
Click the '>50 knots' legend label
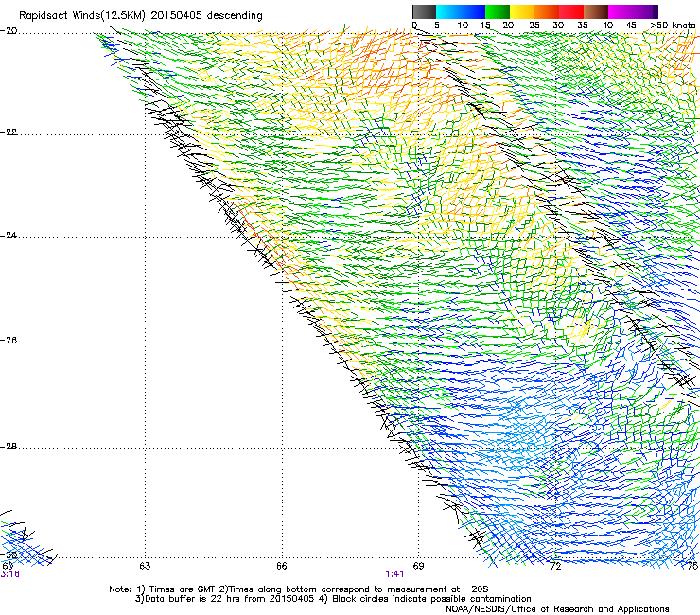pyautogui.click(x=673, y=26)
